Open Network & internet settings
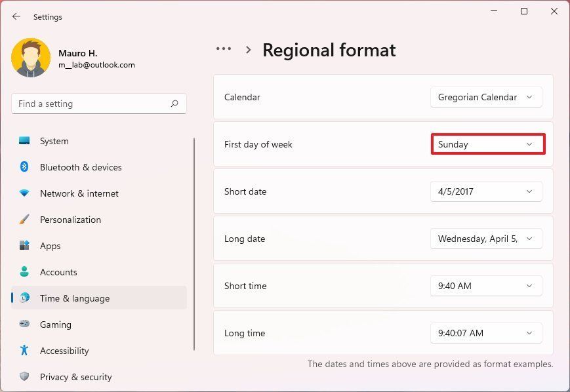The image size is (570, 392). (x=79, y=193)
